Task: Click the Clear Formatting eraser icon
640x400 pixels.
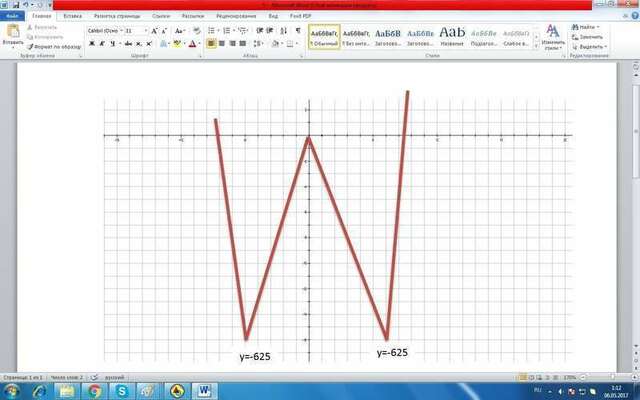Action: coord(197,31)
